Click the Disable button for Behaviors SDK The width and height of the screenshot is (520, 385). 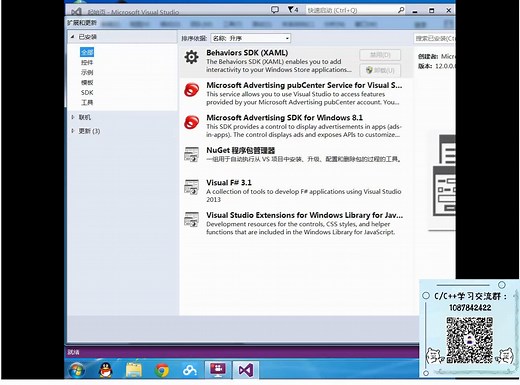(380, 55)
